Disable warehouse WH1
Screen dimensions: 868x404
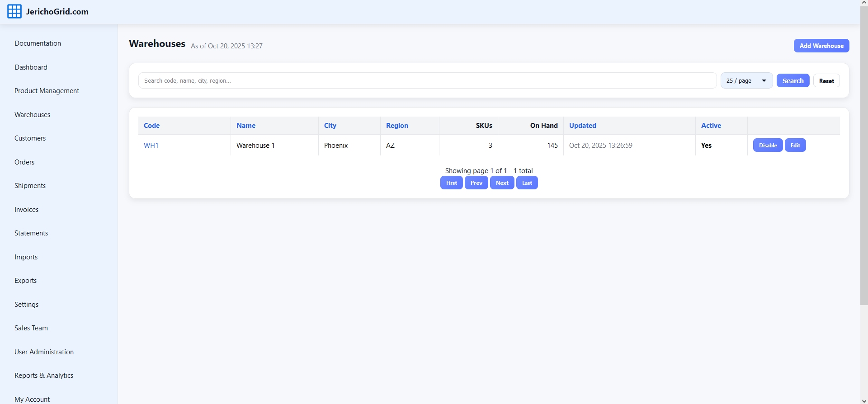click(x=767, y=146)
